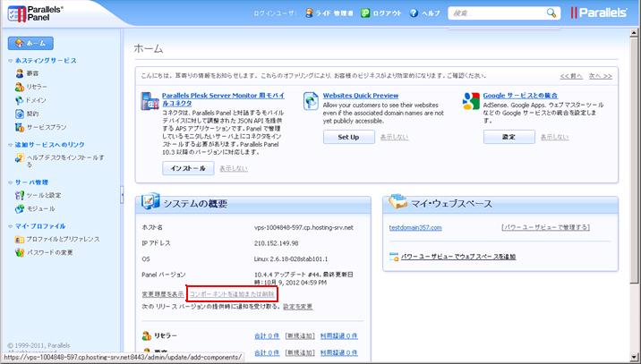Click the help desk install icon
Image resolution: width=641 pixels, height=364 pixels.
point(20,158)
